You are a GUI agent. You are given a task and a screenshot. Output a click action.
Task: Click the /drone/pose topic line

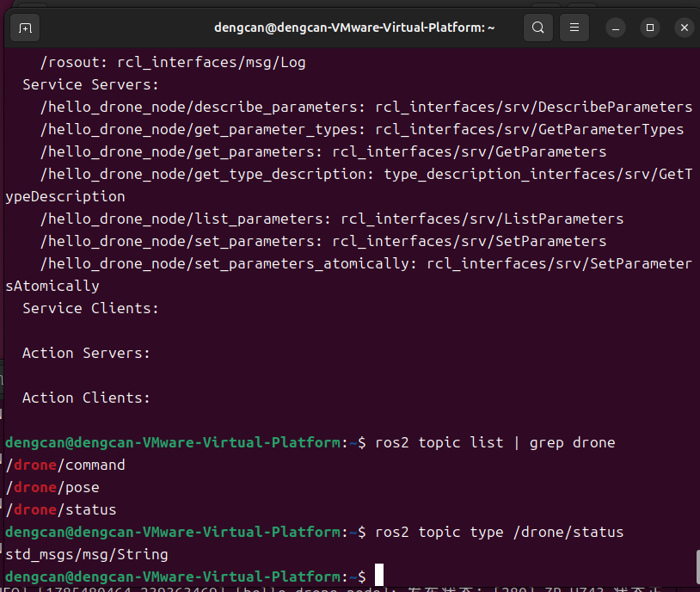(x=52, y=487)
